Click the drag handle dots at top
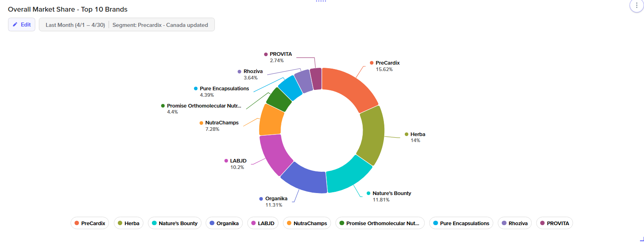The height and width of the screenshot is (242, 644). (x=321, y=1)
